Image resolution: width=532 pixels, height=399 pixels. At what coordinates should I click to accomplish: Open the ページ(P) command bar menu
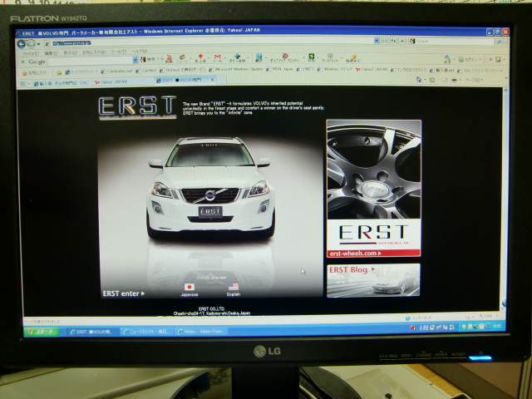473,81
